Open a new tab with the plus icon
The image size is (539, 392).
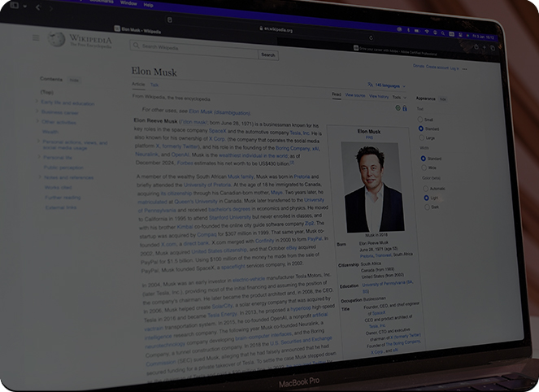point(484,47)
